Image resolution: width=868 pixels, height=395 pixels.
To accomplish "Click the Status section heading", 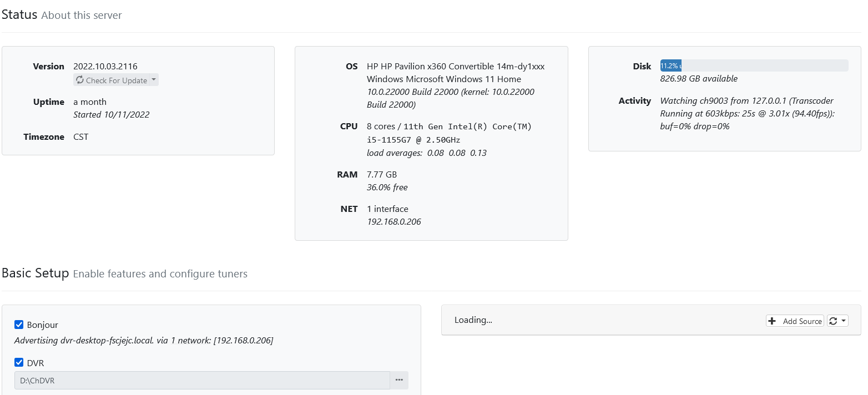I will 19,15.
